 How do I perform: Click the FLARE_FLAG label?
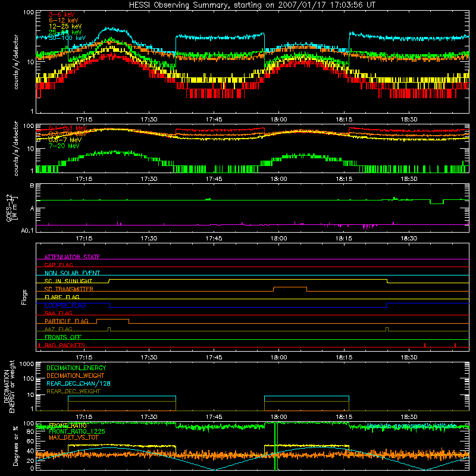[x=62, y=297]
